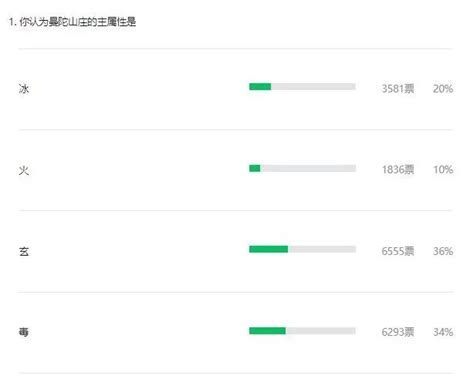Click the 36% progress bar for 玄
The height and width of the screenshot is (382, 474).
pyautogui.click(x=302, y=249)
